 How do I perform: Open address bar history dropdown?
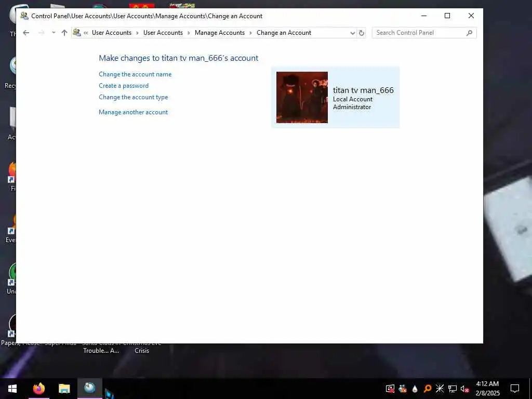pos(353,33)
